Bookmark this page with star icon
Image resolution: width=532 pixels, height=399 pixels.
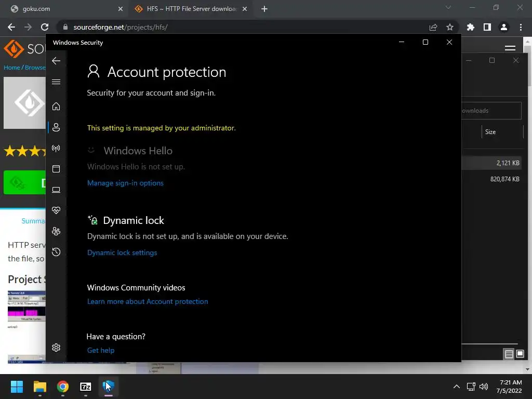[x=449, y=27]
